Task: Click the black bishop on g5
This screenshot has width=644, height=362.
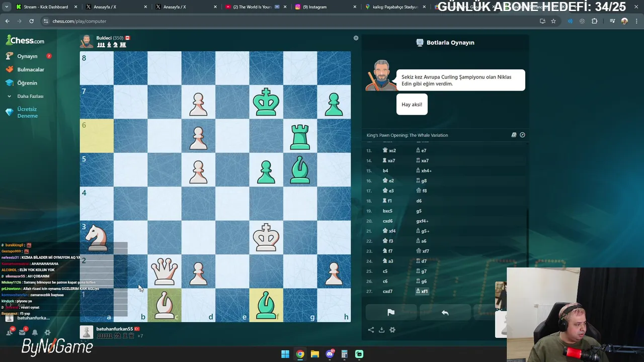Action: (300, 169)
